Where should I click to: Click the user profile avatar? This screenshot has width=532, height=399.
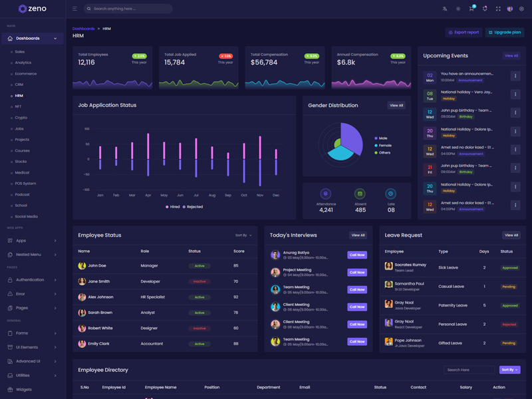[510, 9]
